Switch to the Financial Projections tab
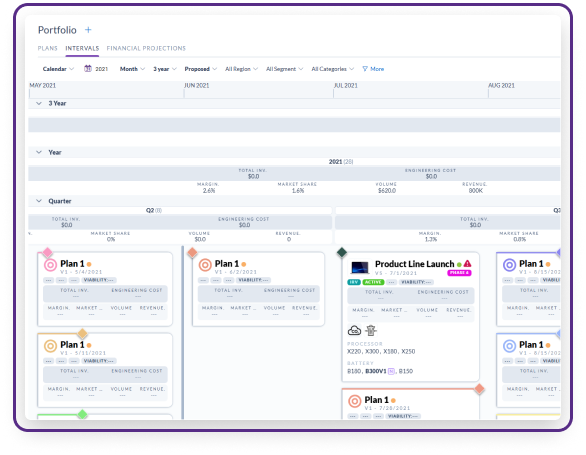The height and width of the screenshot is (455, 586). pos(146,48)
